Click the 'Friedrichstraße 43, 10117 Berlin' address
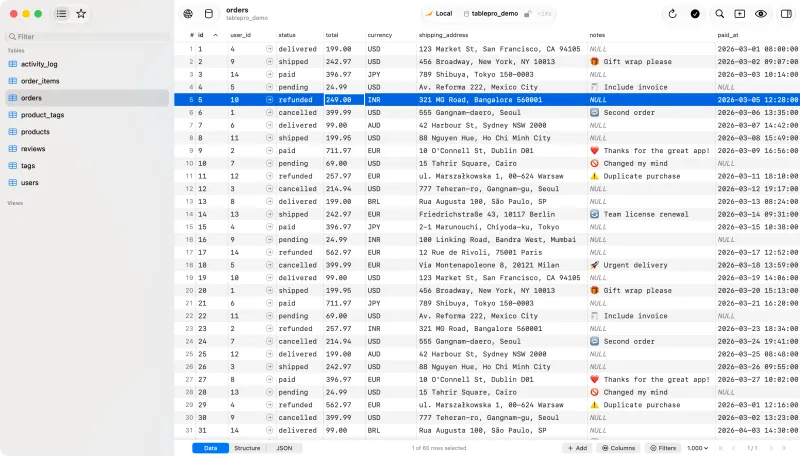Viewport: 800px width, 456px height. pos(487,214)
